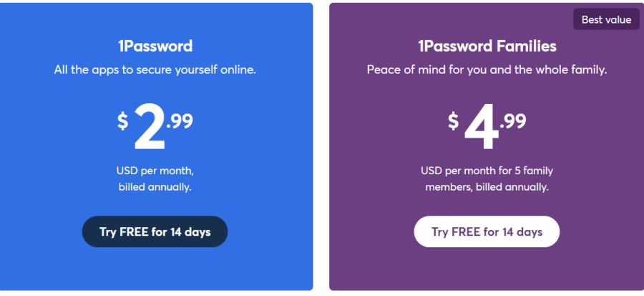Open the 1Password Families plan heading
The image size is (644, 296).
487,46
